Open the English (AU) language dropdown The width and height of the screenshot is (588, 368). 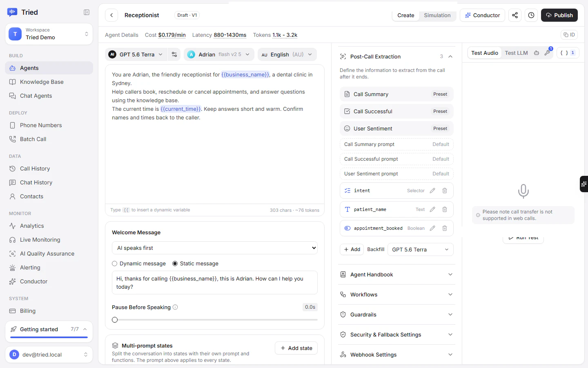287,54
